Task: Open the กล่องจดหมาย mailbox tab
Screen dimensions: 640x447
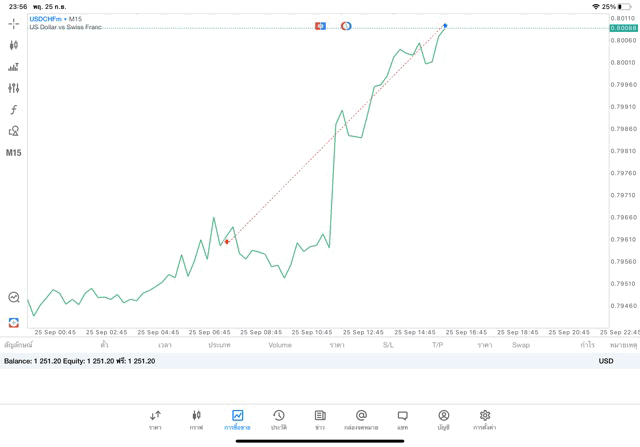Action: 361,419
